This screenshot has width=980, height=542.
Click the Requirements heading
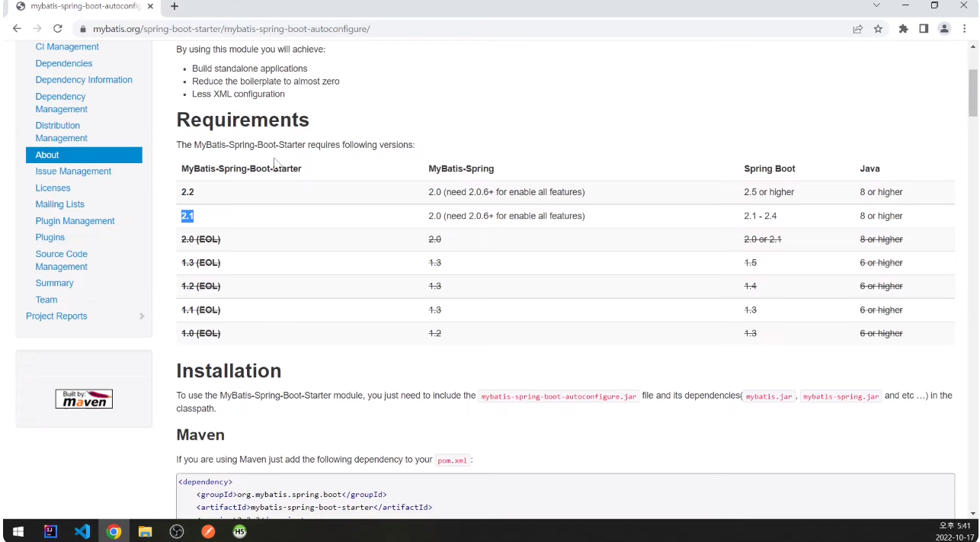pyautogui.click(x=242, y=120)
